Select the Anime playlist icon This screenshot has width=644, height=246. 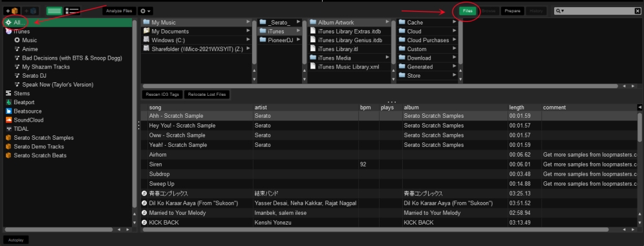[x=17, y=49]
